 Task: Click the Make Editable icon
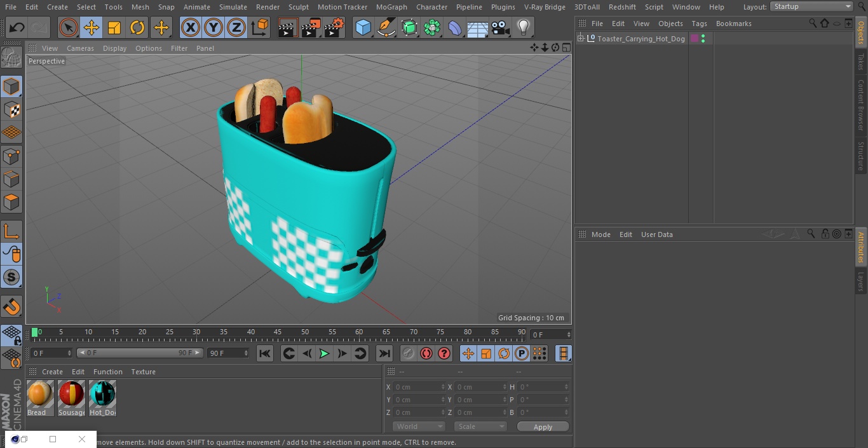tap(11, 57)
